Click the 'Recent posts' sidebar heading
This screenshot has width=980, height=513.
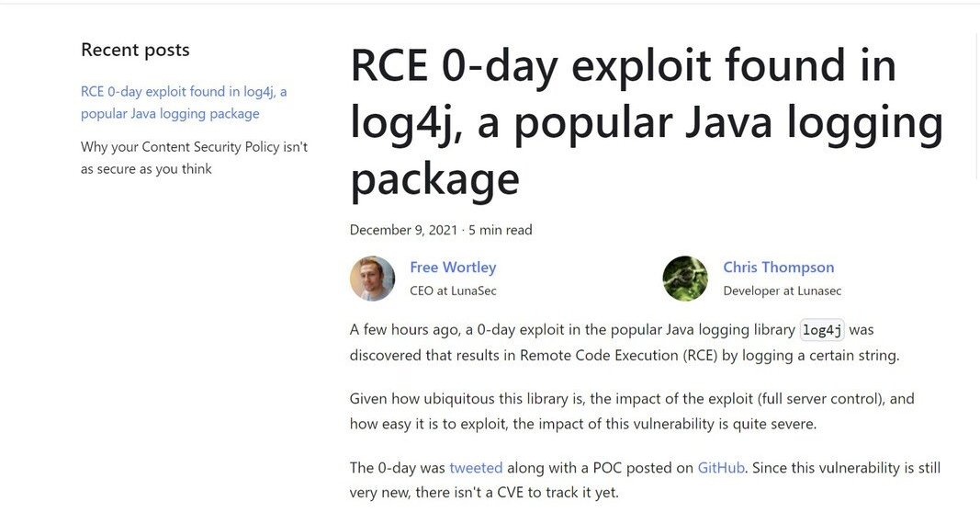(135, 50)
